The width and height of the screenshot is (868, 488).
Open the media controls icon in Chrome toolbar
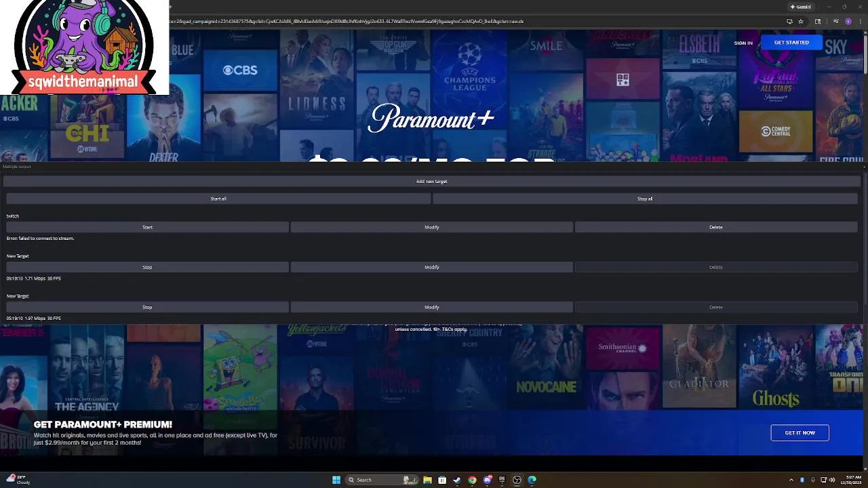point(835,21)
